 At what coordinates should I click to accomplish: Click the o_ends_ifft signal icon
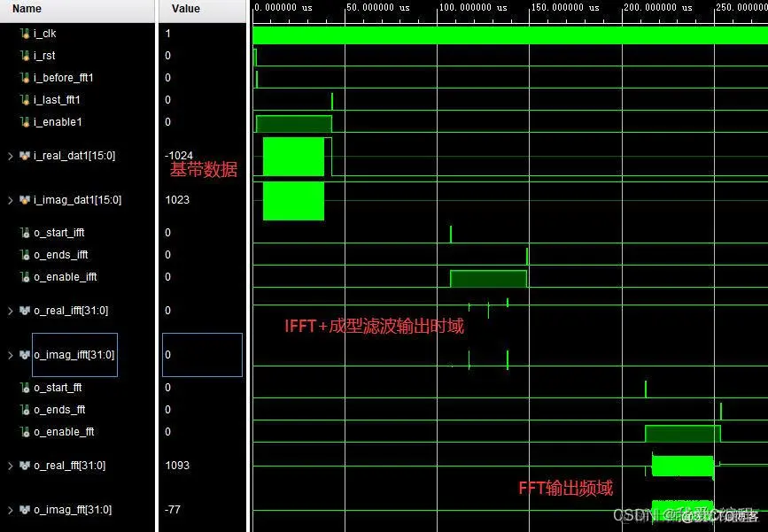click(x=25, y=255)
